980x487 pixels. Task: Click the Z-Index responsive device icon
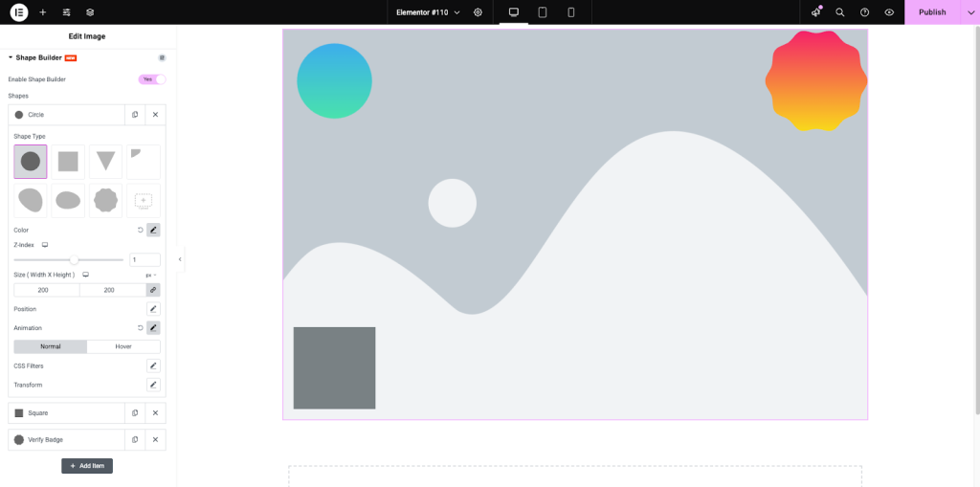45,245
